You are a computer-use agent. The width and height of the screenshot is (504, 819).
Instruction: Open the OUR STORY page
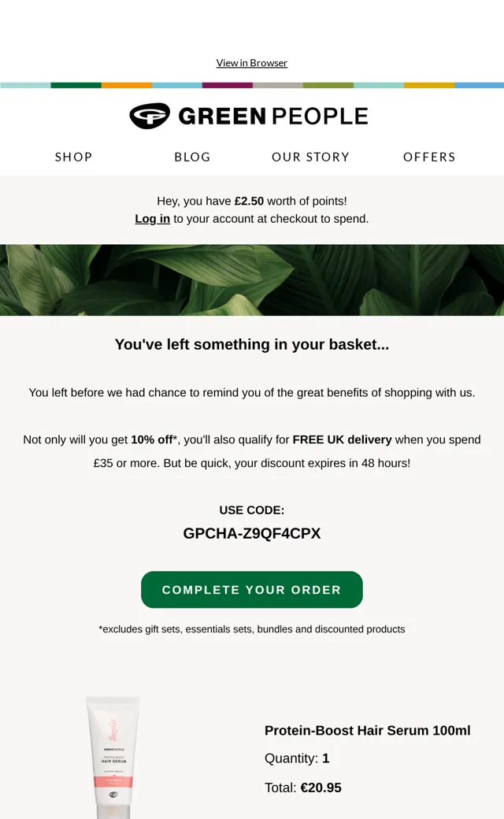(x=311, y=157)
